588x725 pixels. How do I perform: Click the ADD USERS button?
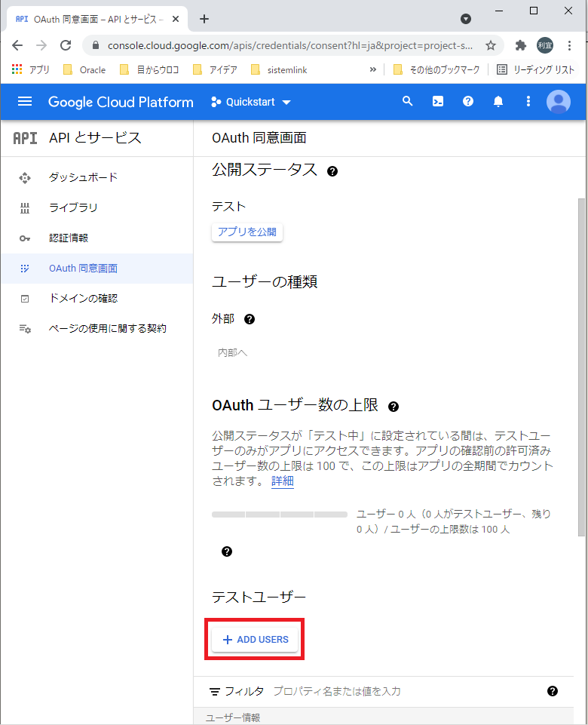tap(255, 640)
